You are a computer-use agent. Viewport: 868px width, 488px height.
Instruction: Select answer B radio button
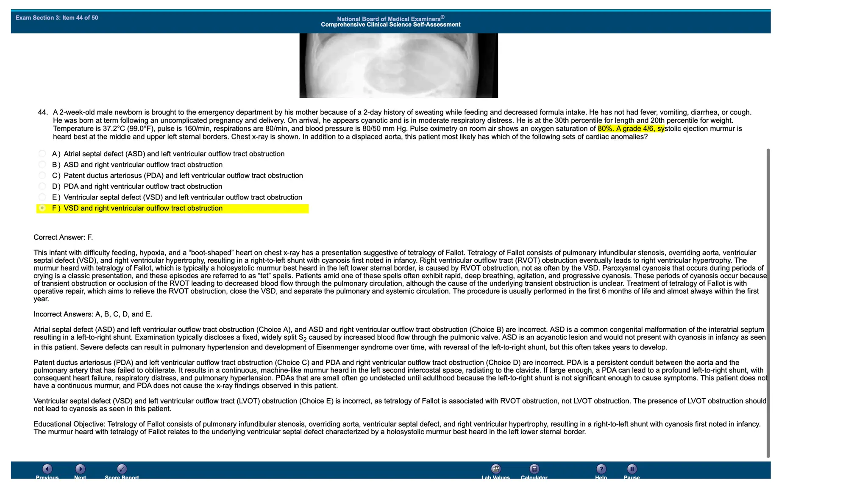(x=42, y=165)
